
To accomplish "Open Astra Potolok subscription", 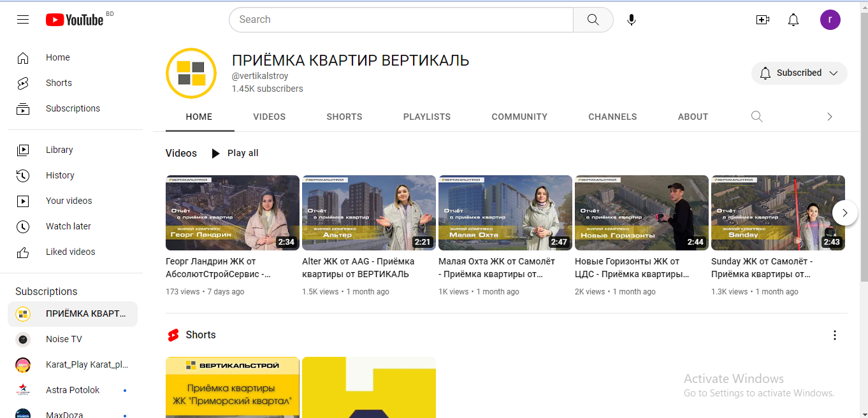I will (73, 391).
